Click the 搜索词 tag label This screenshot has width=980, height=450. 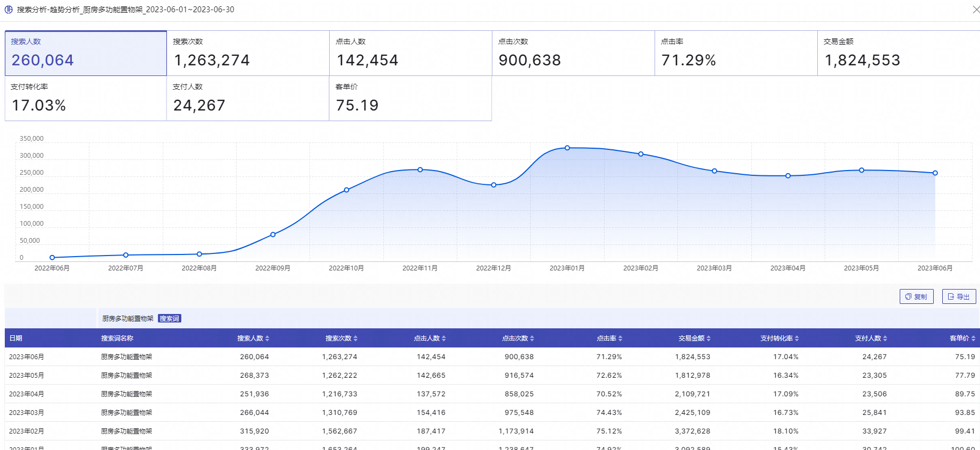click(170, 319)
